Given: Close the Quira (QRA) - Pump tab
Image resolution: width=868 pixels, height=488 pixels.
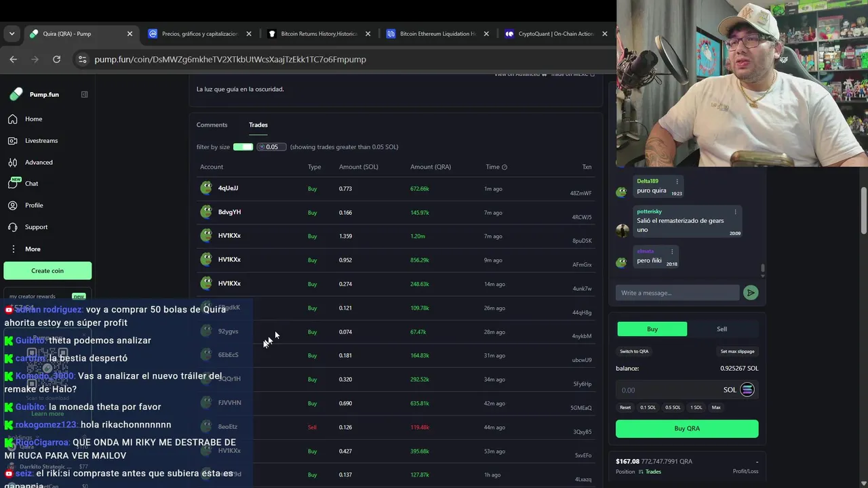Looking at the screenshot, I should [130, 34].
